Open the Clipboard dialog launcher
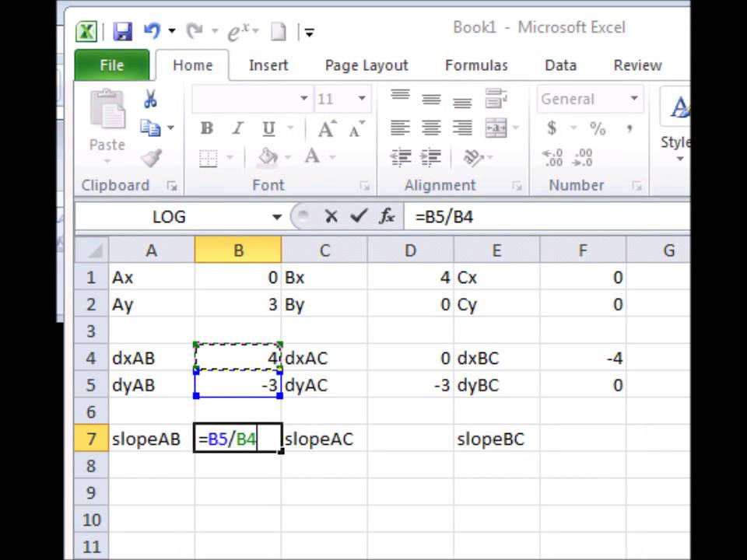The width and height of the screenshot is (747, 560). tap(172, 186)
